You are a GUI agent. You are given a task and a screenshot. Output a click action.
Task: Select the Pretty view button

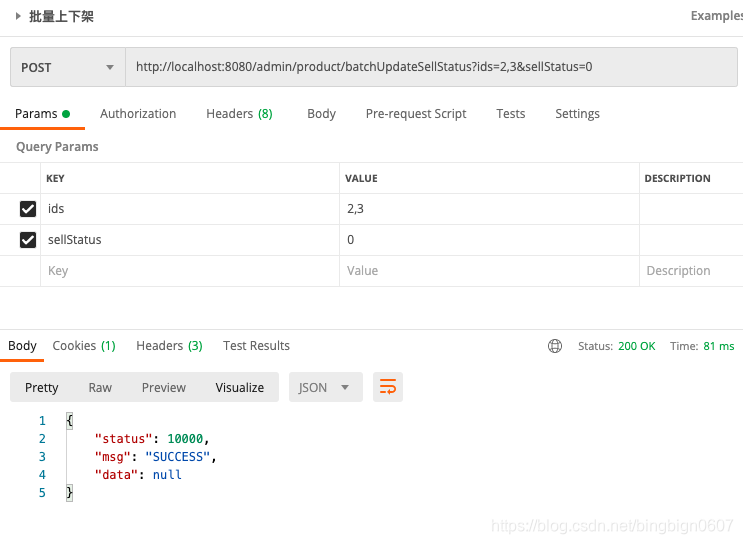coord(42,388)
